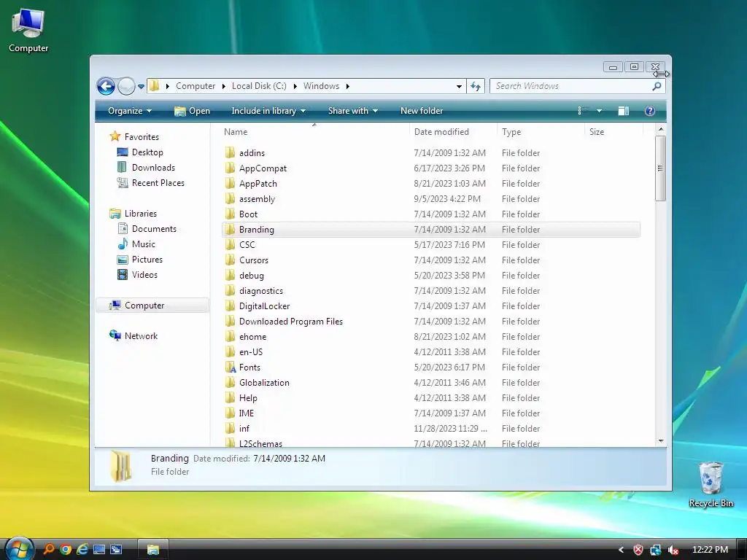Open Recent Places in navigation pane
The height and width of the screenshot is (560, 747).
tap(158, 183)
